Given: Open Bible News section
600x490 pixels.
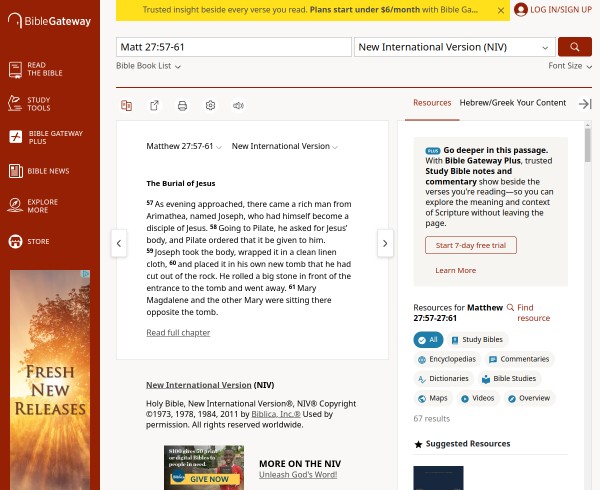Looking at the screenshot, I should [39, 171].
